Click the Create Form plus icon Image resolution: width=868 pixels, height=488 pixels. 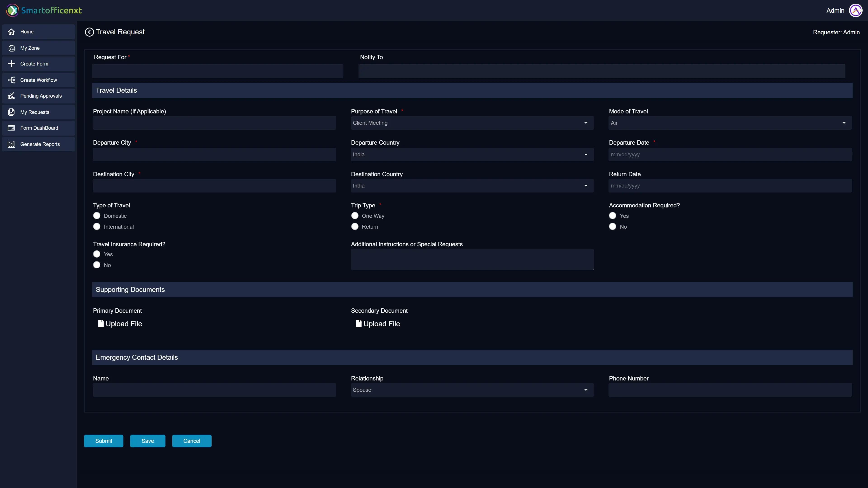click(x=12, y=64)
